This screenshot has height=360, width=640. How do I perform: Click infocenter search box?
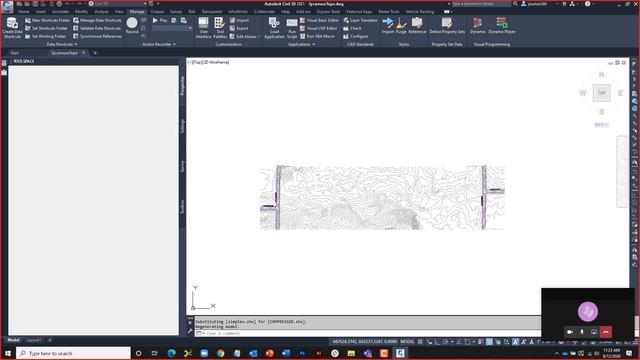481,4
